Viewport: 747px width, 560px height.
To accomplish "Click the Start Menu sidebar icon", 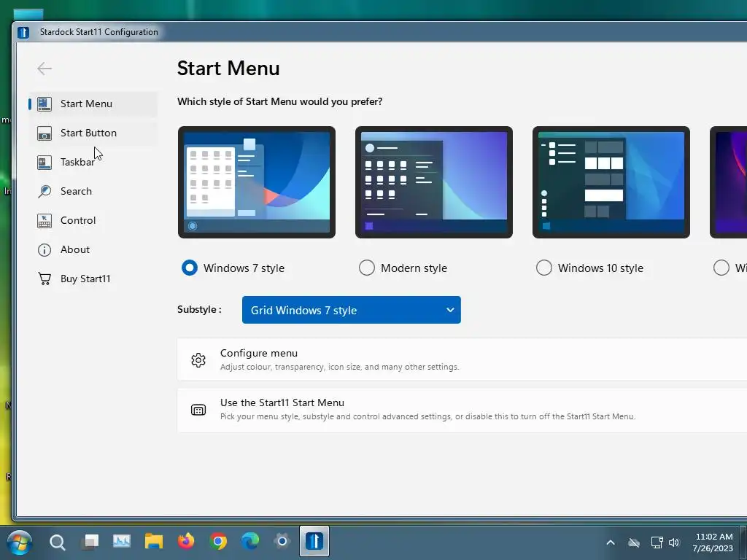I will pyautogui.click(x=44, y=104).
